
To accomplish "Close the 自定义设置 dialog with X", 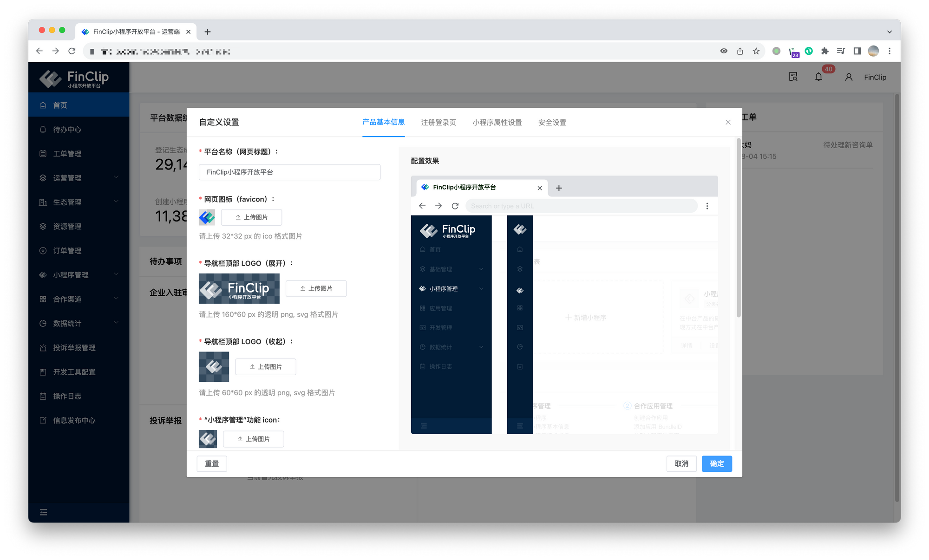I will (x=728, y=122).
